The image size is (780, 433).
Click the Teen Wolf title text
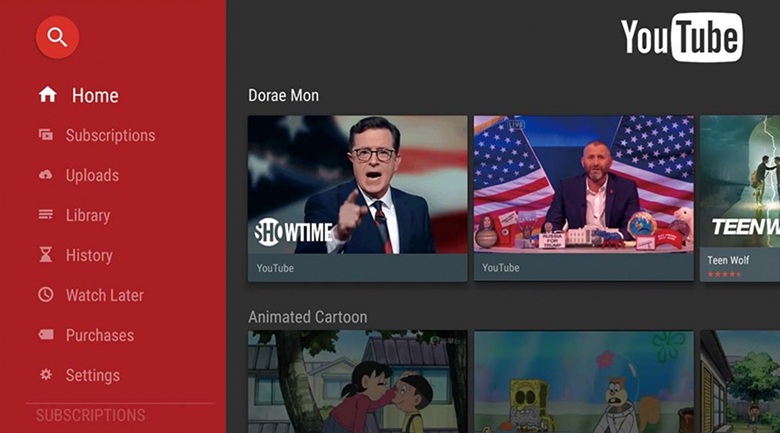[x=728, y=260]
